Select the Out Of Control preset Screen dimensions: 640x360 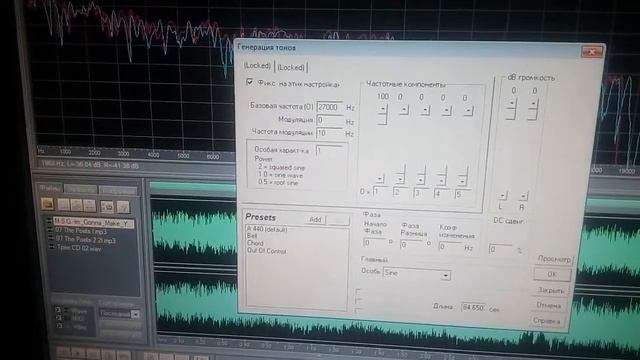click(x=267, y=251)
